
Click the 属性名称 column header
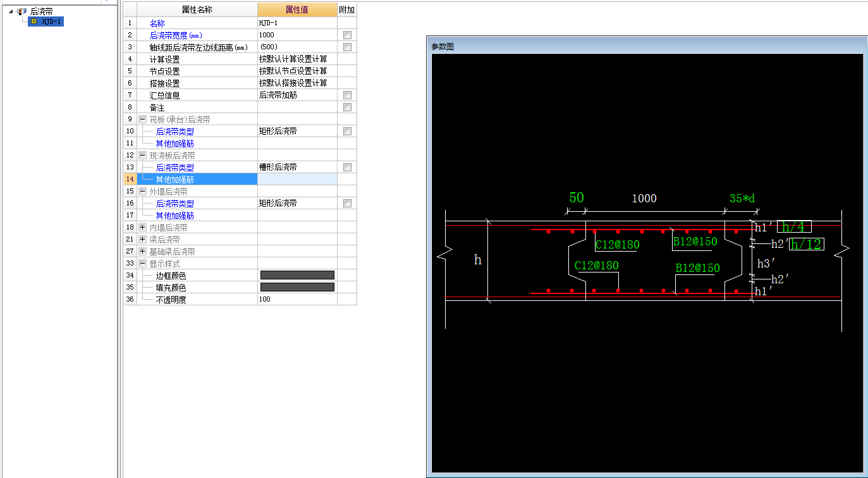[197, 9]
